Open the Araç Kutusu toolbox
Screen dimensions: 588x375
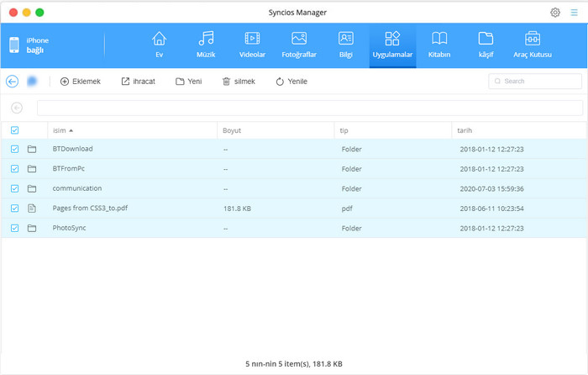[532, 45]
